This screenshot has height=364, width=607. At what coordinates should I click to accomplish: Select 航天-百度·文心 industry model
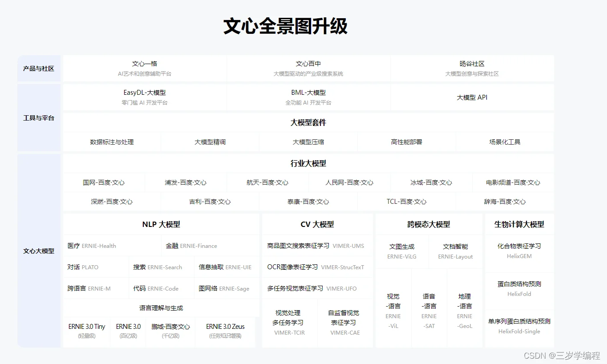(267, 182)
